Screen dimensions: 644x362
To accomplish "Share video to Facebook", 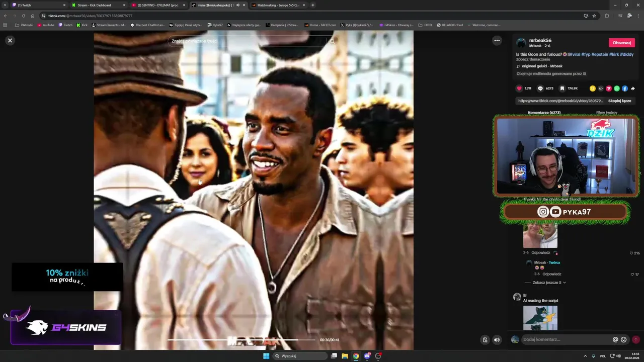I will click(625, 88).
